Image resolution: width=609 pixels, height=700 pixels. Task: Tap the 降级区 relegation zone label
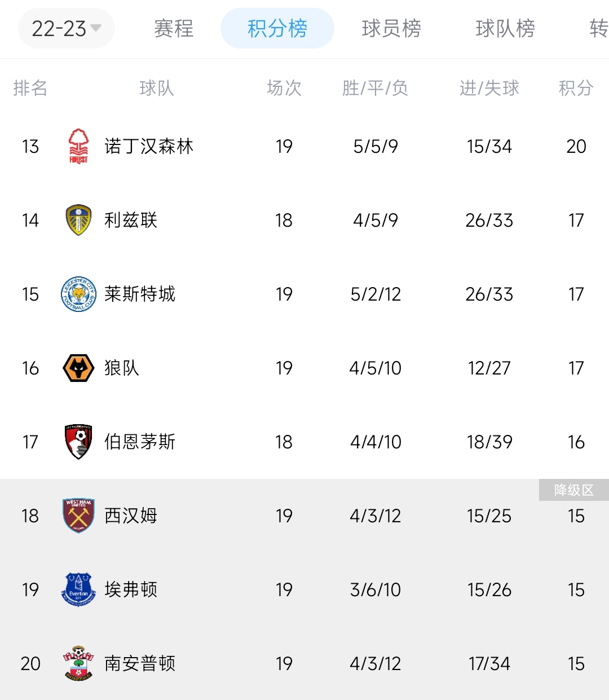(x=574, y=490)
